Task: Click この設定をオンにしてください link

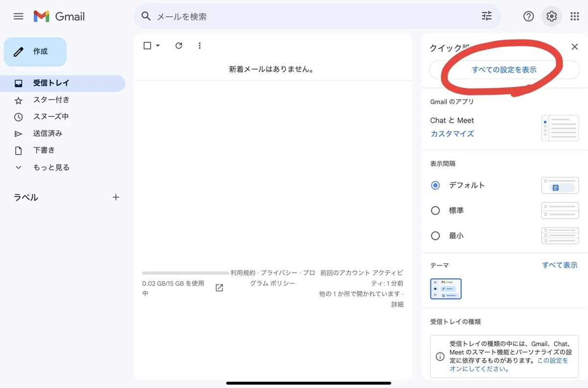Action: pos(509,364)
